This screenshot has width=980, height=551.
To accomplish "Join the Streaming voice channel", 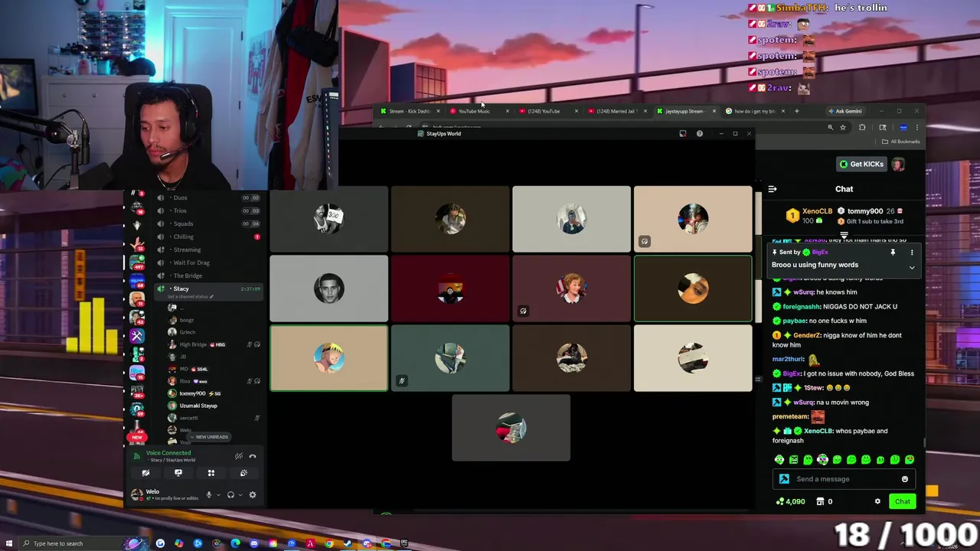I will (x=207, y=249).
